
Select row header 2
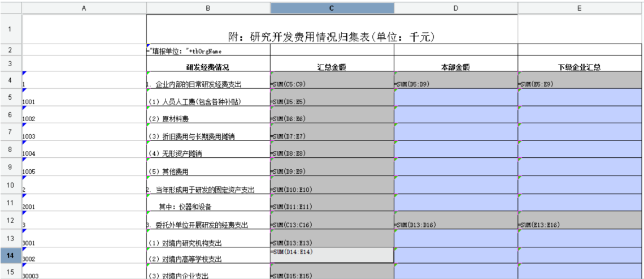pyautogui.click(x=11, y=50)
